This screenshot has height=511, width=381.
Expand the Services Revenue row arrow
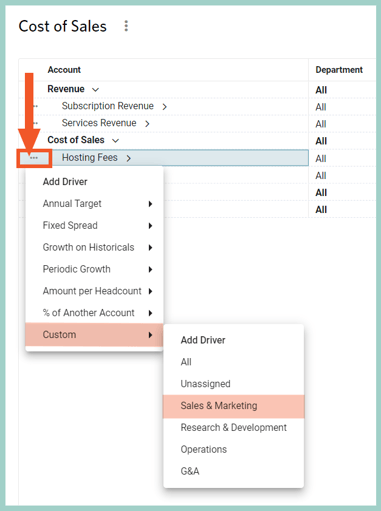(x=147, y=124)
